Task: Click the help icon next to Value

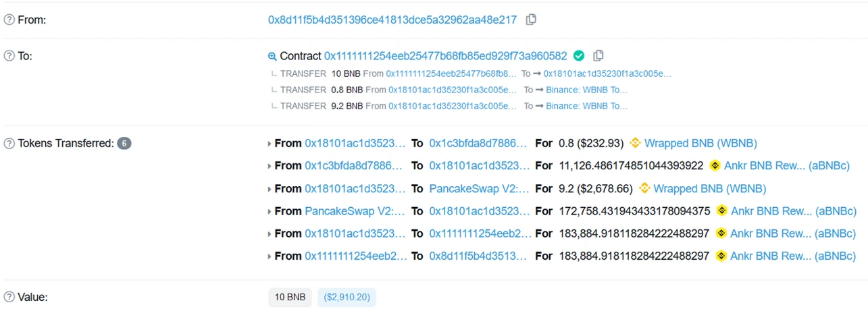Action: click(9, 297)
